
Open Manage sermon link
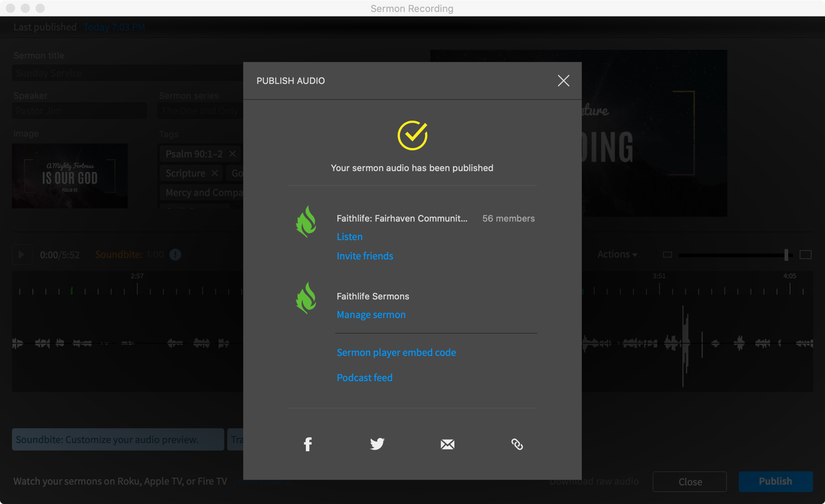(371, 315)
